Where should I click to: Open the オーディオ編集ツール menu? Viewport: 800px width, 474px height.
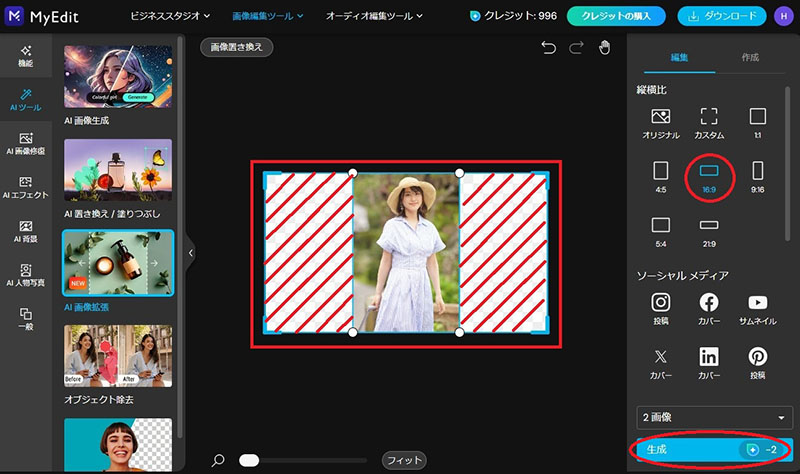click(374, 16)
